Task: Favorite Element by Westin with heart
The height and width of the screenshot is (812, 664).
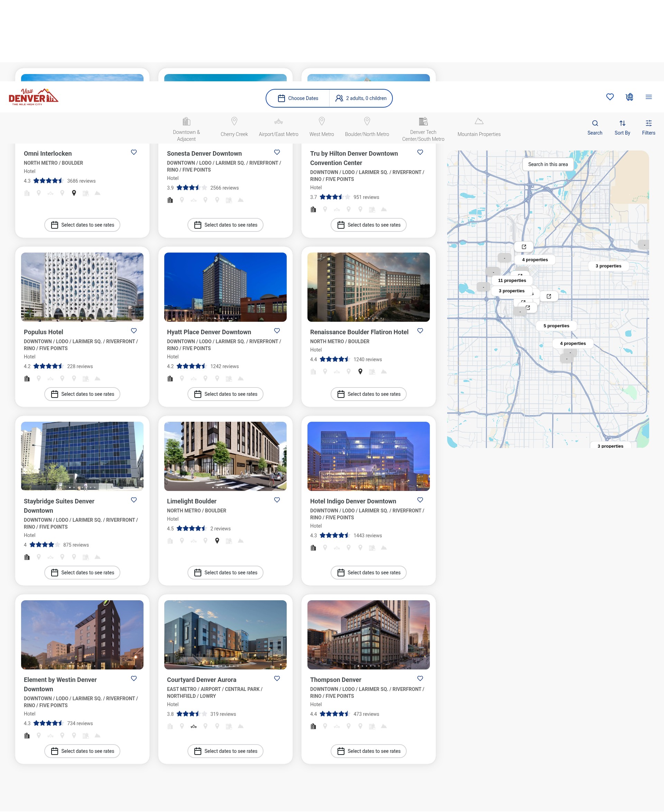Action: pos(134,678)
